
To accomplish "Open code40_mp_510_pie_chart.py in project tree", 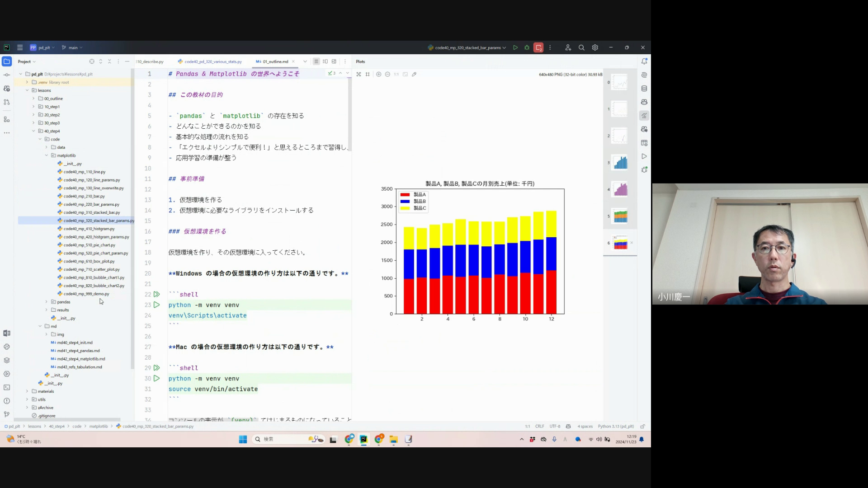I will click(x=89, y=245).
